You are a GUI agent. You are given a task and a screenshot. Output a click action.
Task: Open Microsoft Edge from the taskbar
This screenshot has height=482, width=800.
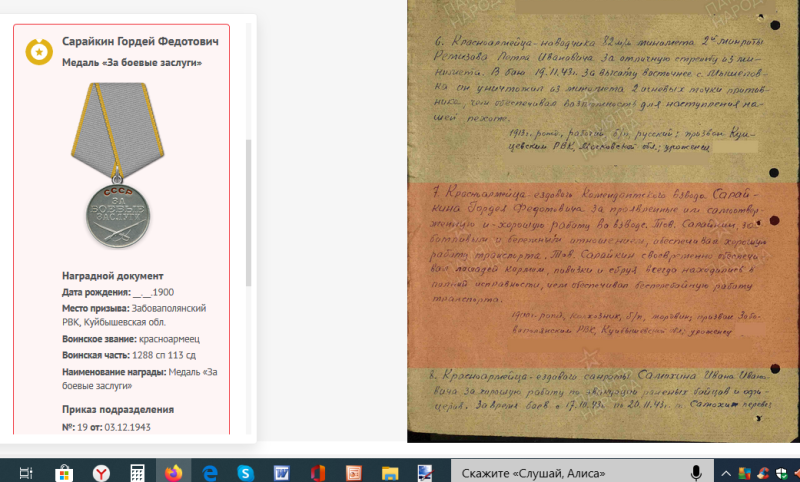(210, 472)
